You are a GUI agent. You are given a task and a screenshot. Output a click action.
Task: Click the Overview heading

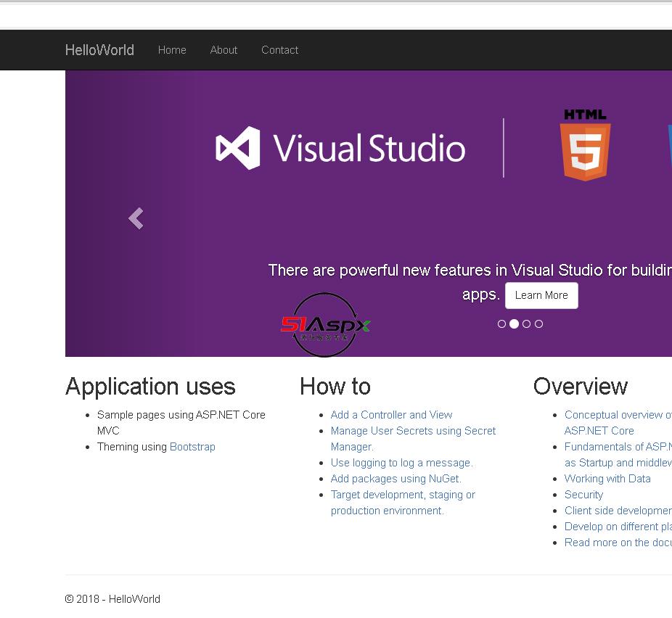pos(581,387)
